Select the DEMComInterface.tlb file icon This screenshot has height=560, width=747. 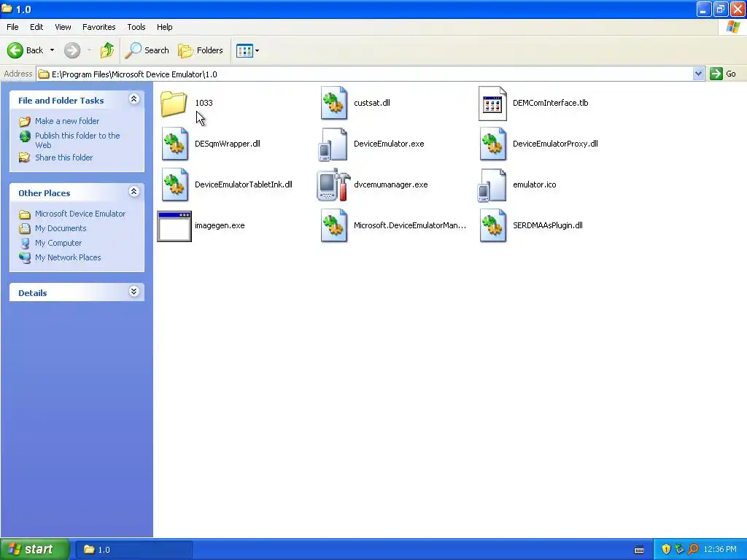tap(492, 104)
